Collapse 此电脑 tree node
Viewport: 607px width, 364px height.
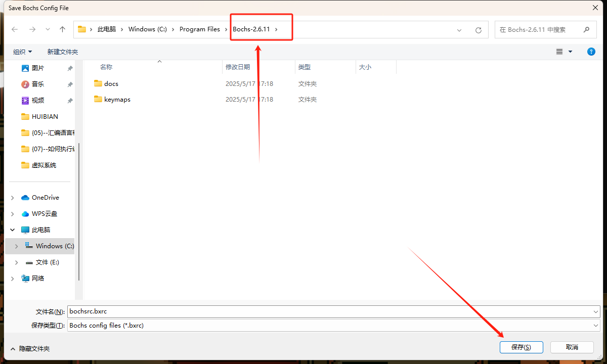pos(13,230)
